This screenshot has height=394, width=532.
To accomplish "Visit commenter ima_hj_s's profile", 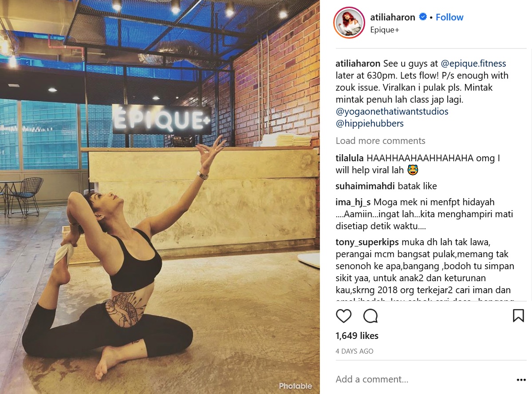I will (353, 202).
